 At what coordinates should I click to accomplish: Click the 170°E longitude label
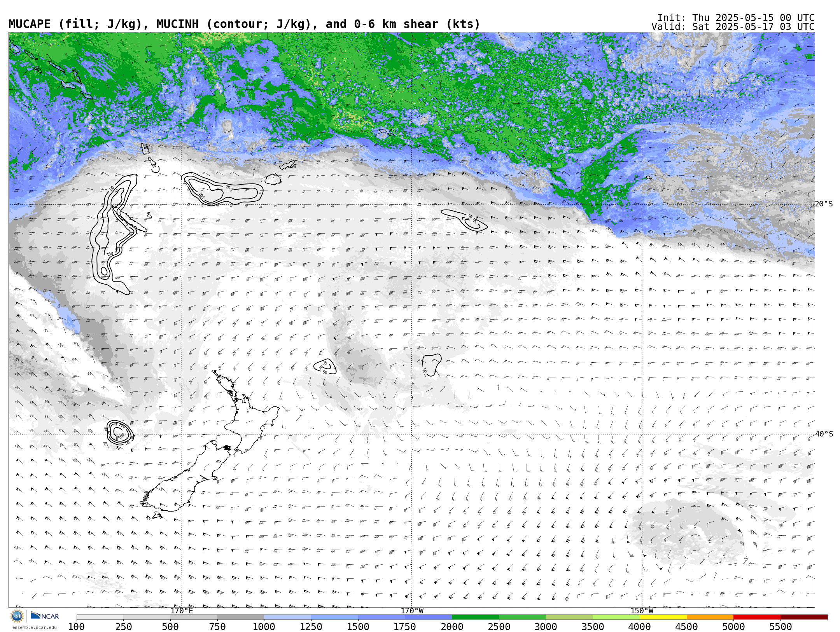click(x=182, y=611)
